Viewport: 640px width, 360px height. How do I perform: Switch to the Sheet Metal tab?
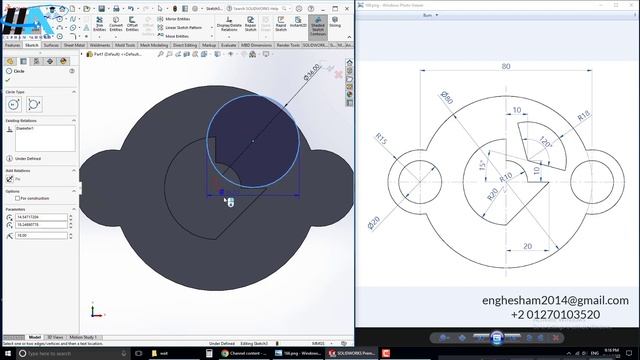(x=74, y=45)
